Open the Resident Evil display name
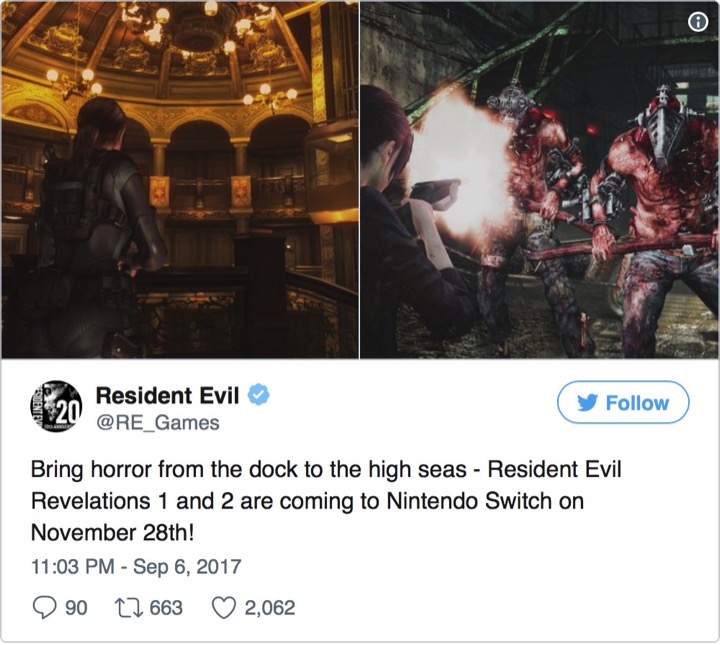Viewport: 720px width, 645px height. (168, 395)
